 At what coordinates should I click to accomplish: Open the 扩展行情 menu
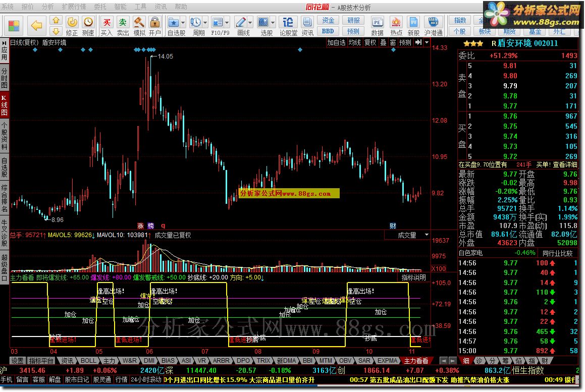(x=74, y=7)
